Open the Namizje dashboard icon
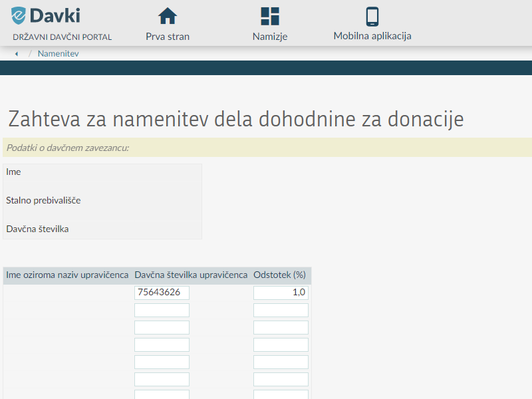532x399 pixels. coord(270,16)
